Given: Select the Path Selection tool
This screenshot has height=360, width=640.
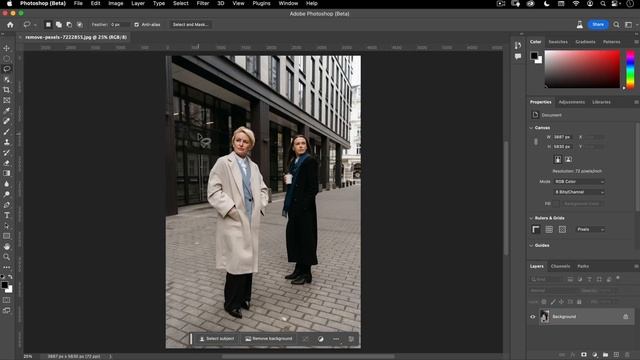Looking at the screenshot, I should pos(7,225).
